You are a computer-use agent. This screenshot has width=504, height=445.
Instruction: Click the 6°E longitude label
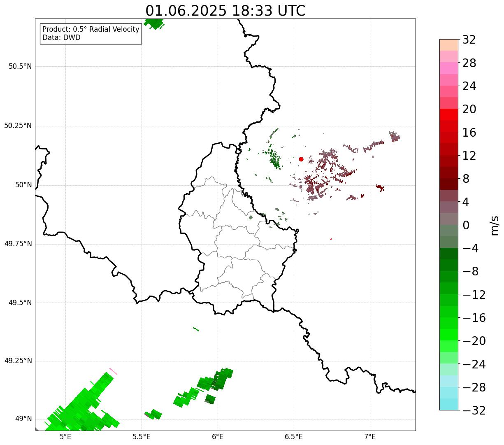(218, 437)
